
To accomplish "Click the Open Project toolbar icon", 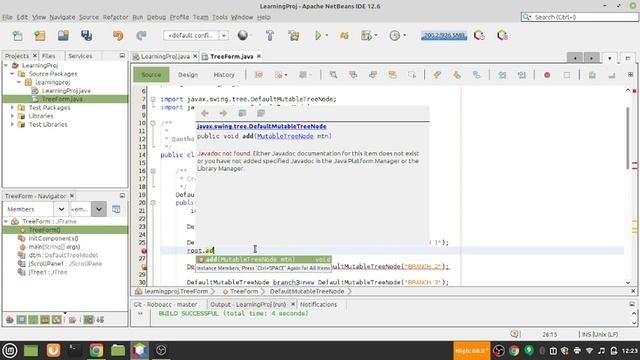I will tap(63, 36).
